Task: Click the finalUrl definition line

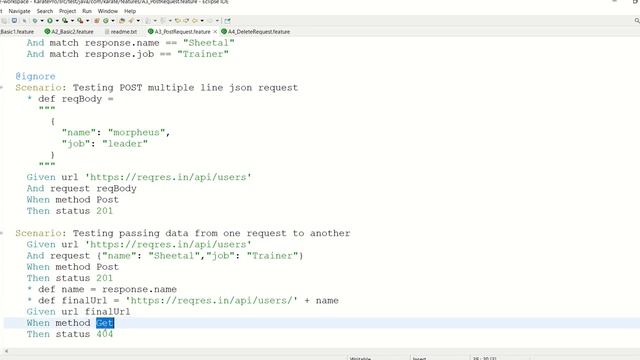Action: pyautogui.click(x=183, y=300)
